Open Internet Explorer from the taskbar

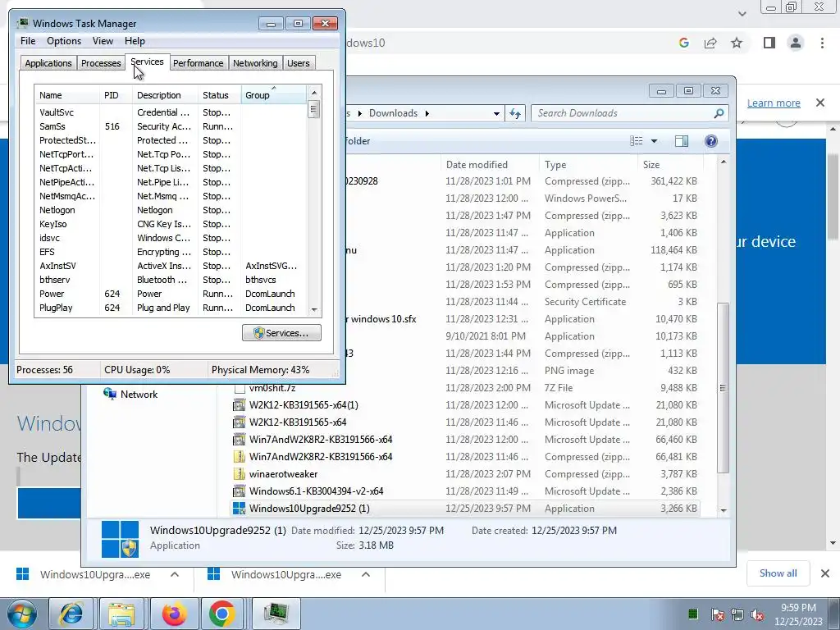[x=72, y=614]
